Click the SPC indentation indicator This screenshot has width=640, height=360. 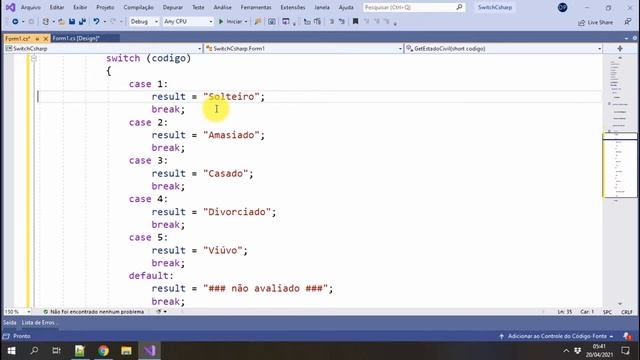point(607,312)
